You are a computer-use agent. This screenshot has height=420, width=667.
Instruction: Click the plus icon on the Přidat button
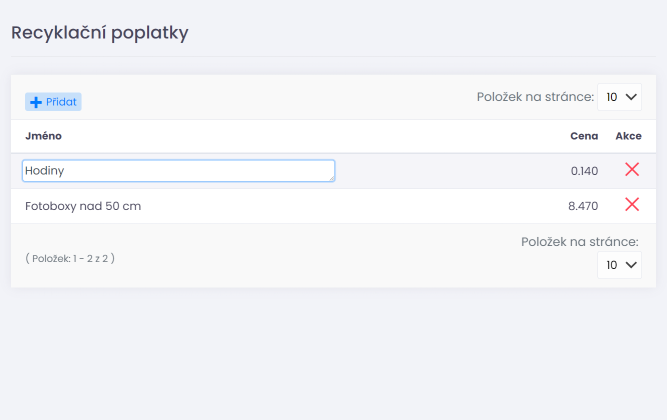click(36, 102)
